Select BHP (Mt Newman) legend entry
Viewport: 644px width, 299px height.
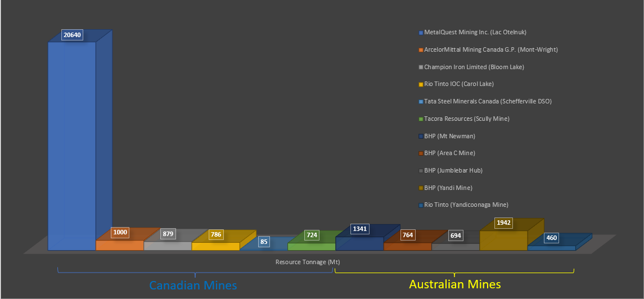click(x=447, y=136)
